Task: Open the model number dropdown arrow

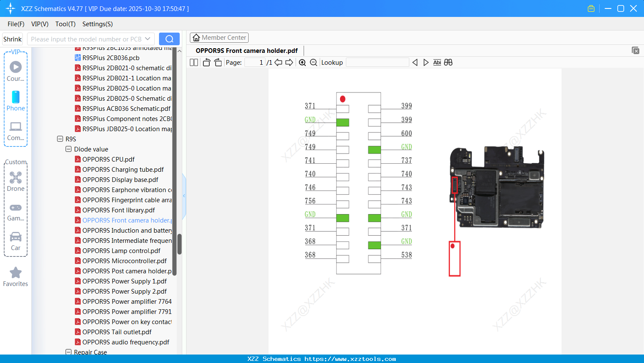Action: [x=148, y=39]
